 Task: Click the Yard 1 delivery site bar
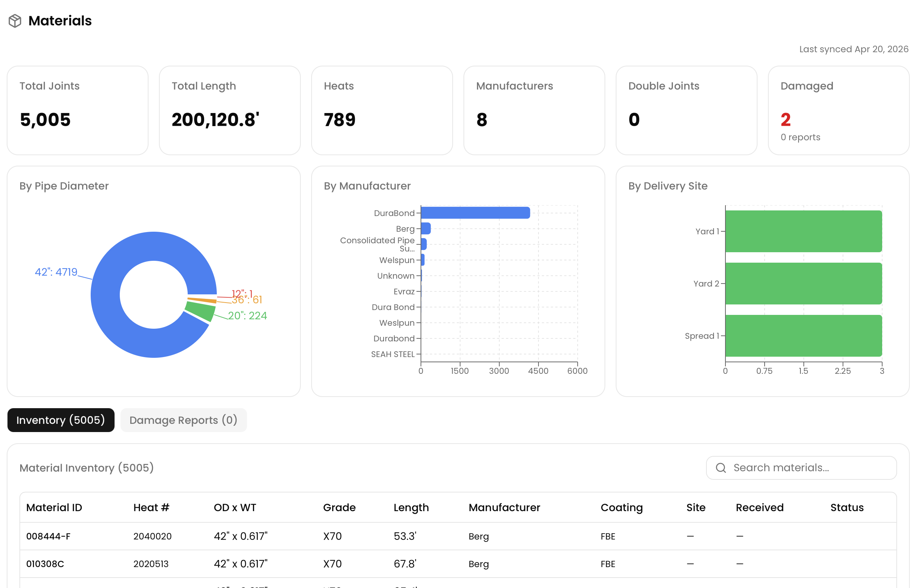[x=803, y=231]
